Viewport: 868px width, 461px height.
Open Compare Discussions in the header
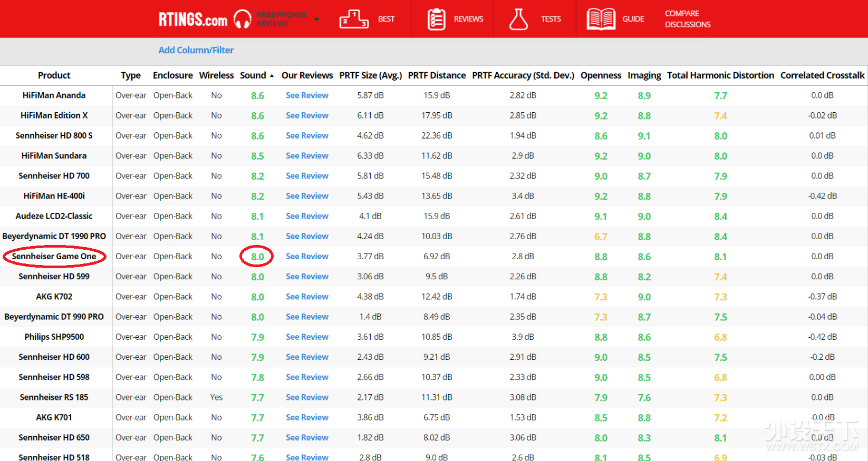(688, 19)
